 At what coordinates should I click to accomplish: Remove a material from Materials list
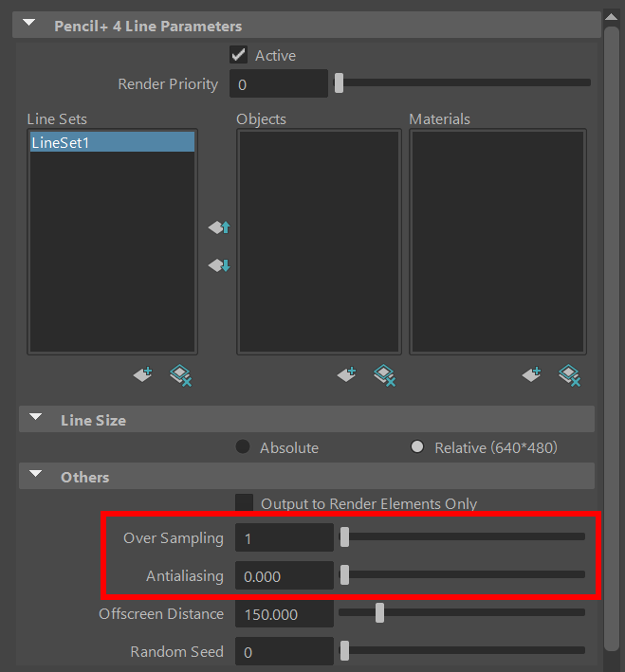click(x=569, y=375)
